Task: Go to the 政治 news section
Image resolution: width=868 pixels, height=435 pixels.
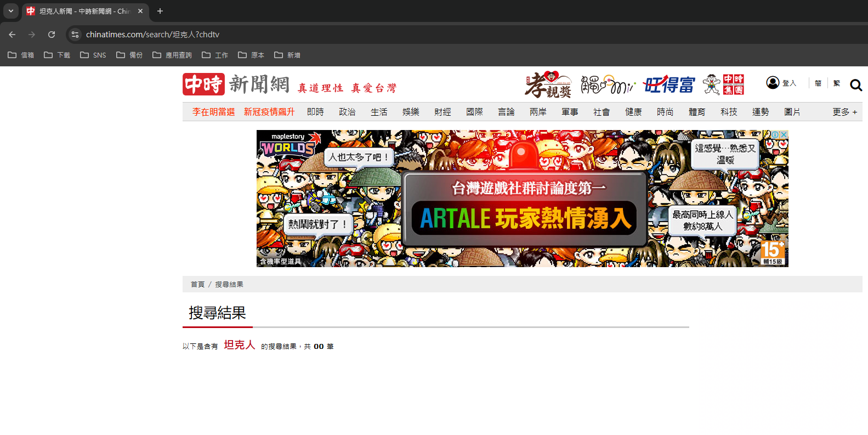Action: [x=347, y=112]
